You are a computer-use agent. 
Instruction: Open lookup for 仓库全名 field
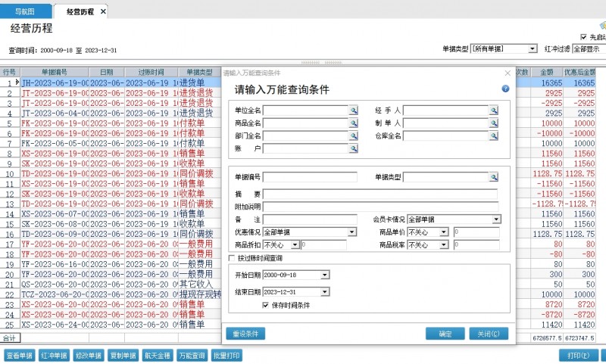494,136
